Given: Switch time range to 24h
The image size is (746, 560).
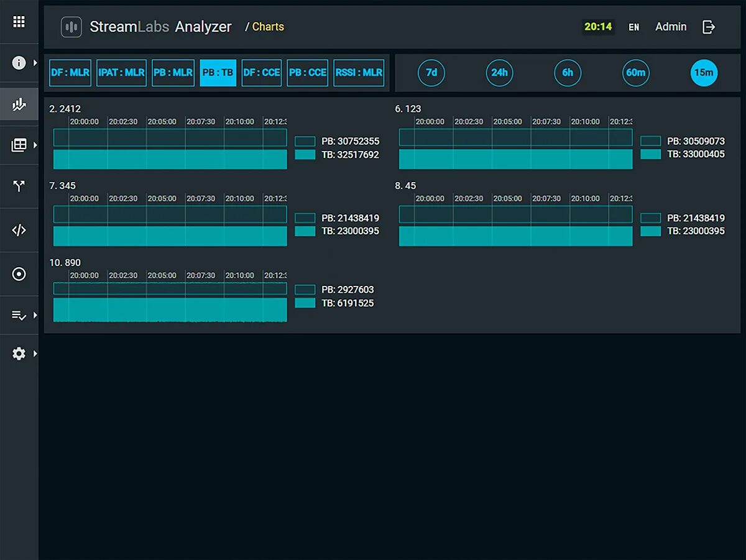Looking at the screenshot, I should pyautogui.click(x=499, y=73).
